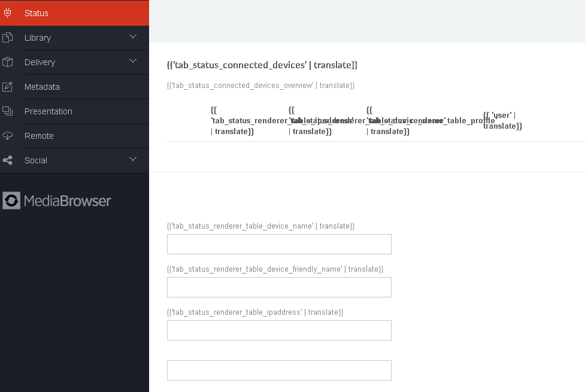Expand the Social section chevron

133,160
